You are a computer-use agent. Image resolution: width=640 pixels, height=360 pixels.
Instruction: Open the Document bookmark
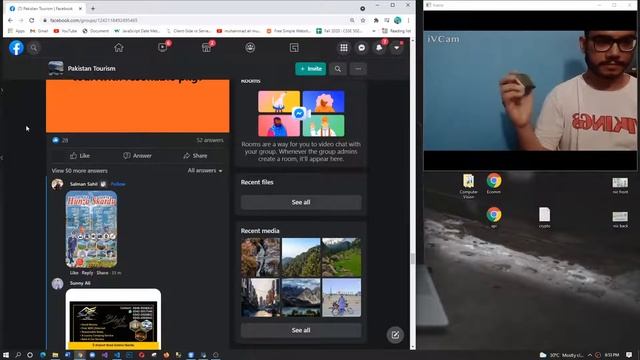click(96, 31)
